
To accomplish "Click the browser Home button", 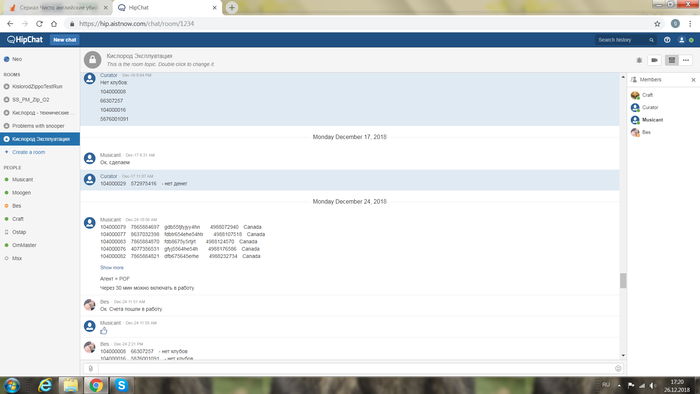I will (54, 24).
